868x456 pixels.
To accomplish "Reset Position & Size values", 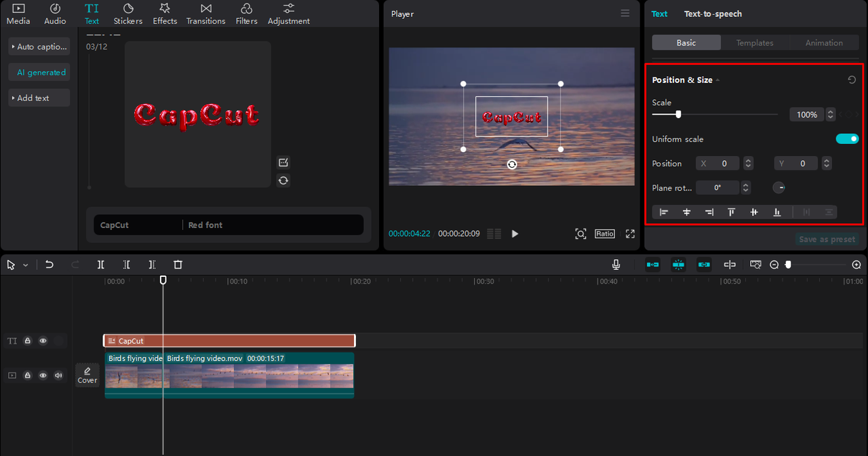I will tap(852, 80).
